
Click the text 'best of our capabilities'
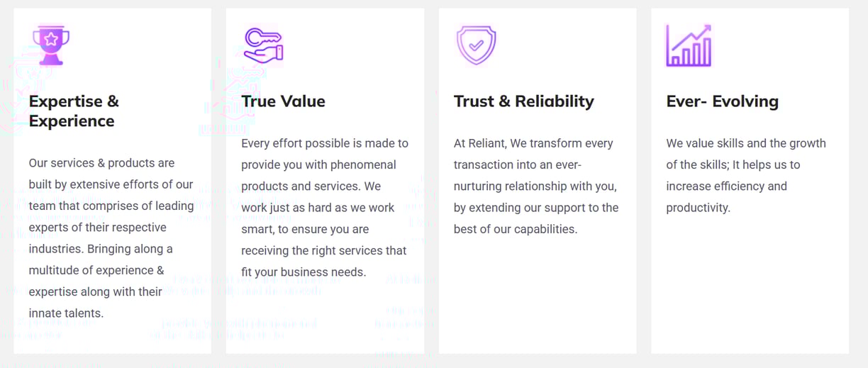pos(516,229)
